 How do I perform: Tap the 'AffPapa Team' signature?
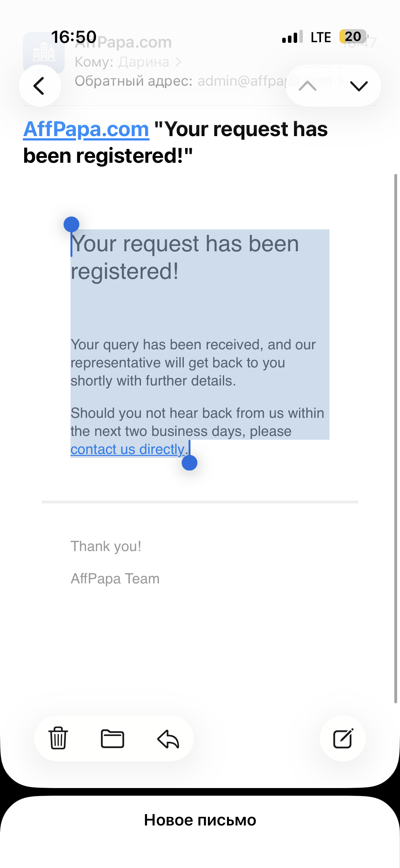pos(115,579)
